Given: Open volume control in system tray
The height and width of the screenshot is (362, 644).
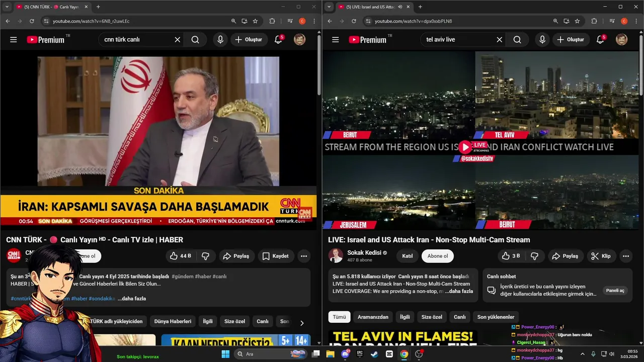Looking at the screenshot, I should 613,354.
